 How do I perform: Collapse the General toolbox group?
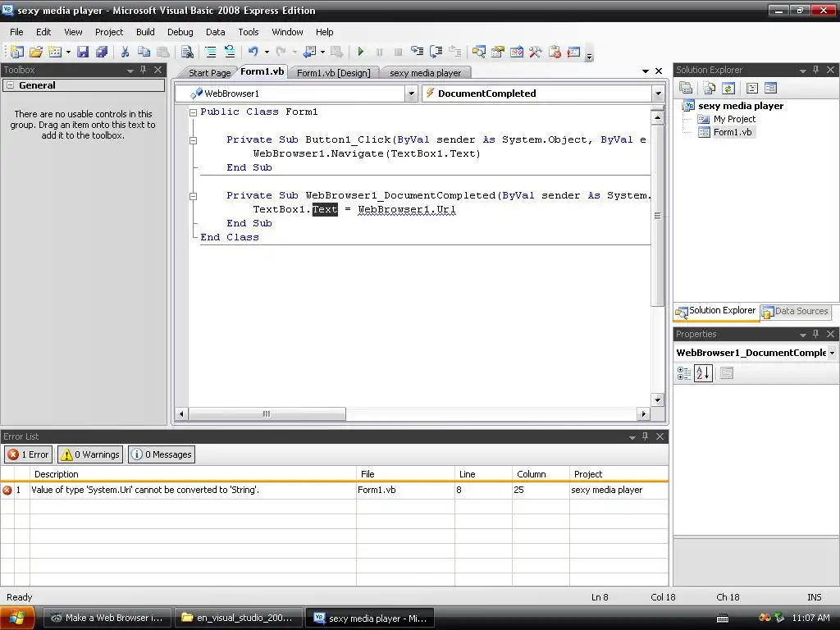click(10, 85)
